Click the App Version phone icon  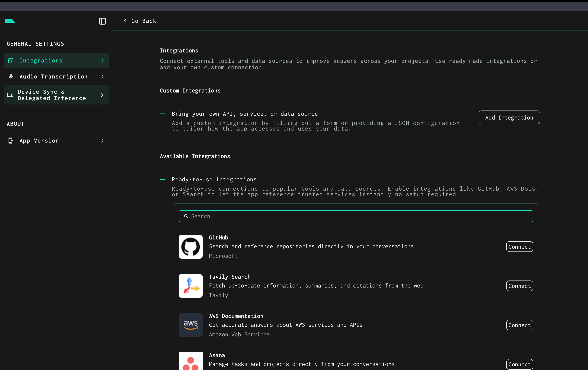click(x=11, y=141)
